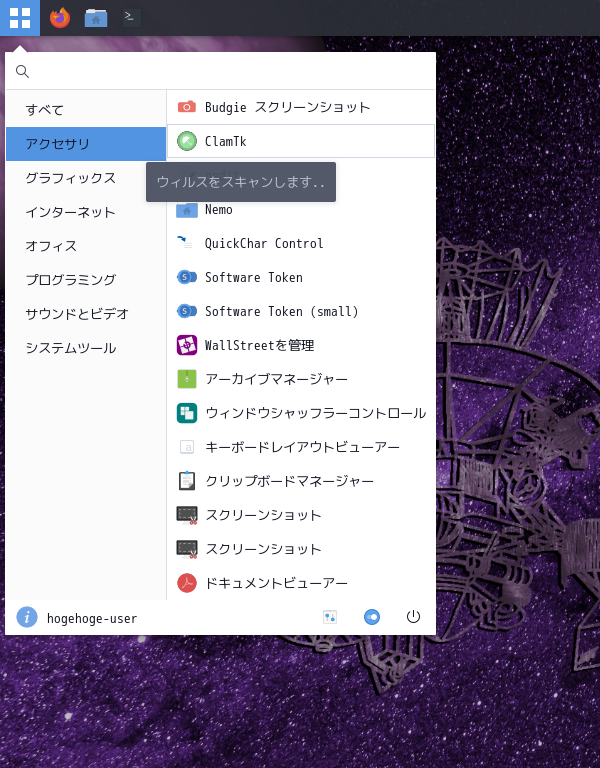Open キーボードレイアウトビューアー entry label

coord(302,447)
